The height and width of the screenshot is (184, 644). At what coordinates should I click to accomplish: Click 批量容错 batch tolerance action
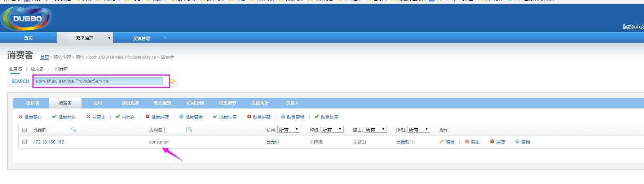pyautogui.click(x=194, y=117)
